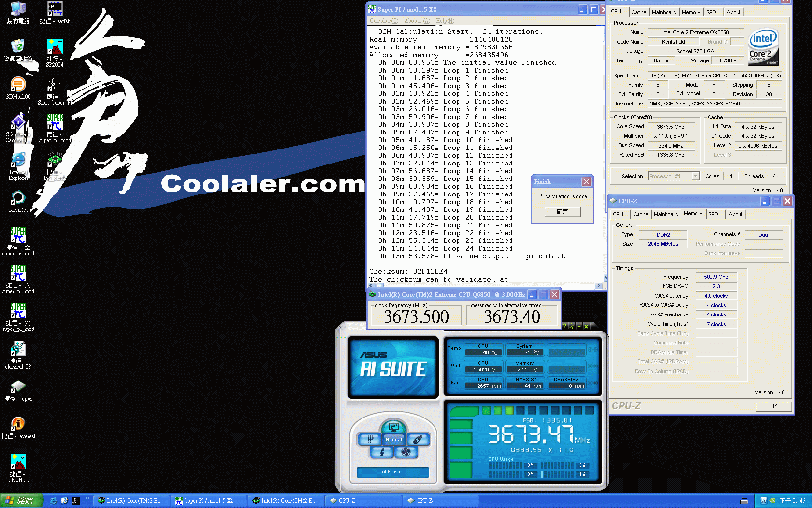Click the Internet Explorer quick launch icon
The width and height of the screenshot is (812, 508).
click(x=53, y=501)
